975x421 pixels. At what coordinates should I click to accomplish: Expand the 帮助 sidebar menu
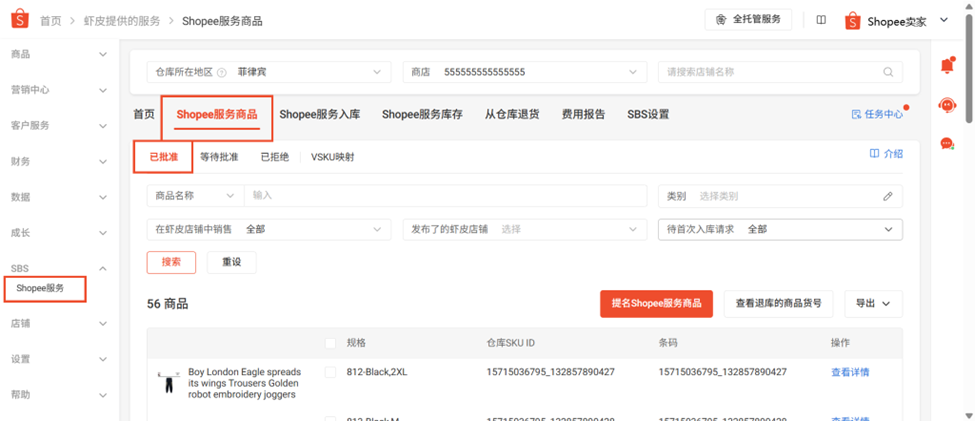(x=59, y=394)
